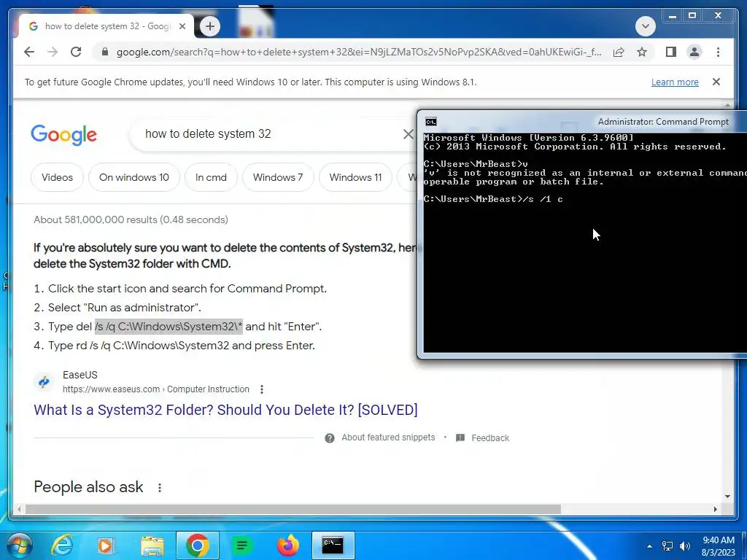Image resolution: width=747 pixels, height=560 pixels.
Task: Clear the Google search box
Action: [x=408, y=134]
